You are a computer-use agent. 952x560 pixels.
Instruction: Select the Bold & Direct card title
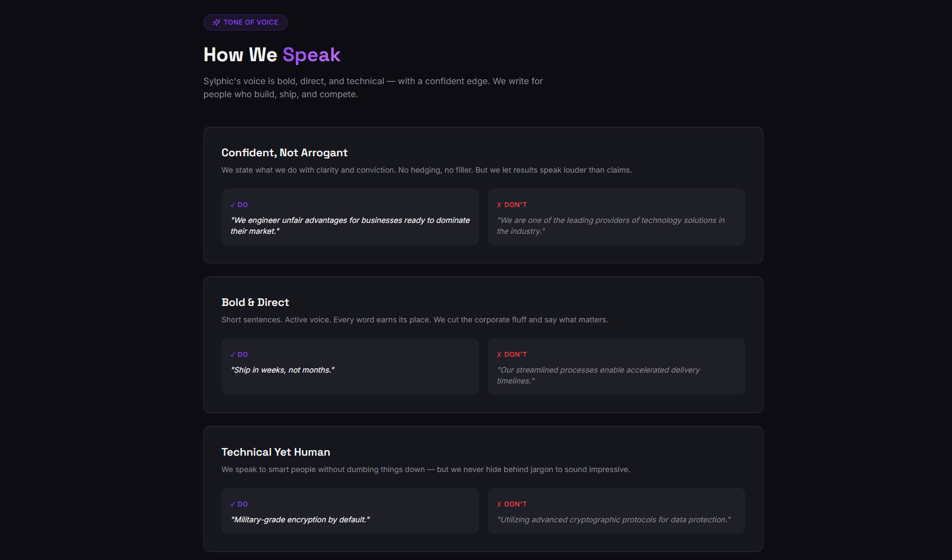[x=255, y=302]
